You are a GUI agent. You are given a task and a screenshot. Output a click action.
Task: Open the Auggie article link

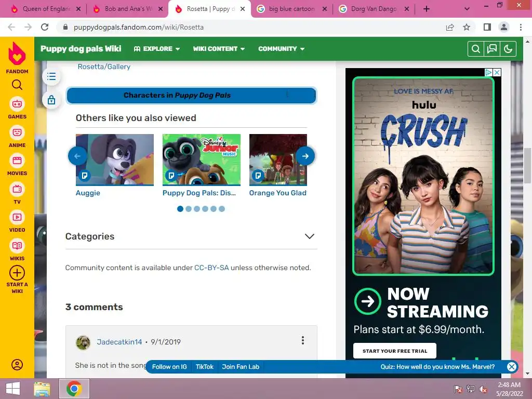(x=88, y=193)
